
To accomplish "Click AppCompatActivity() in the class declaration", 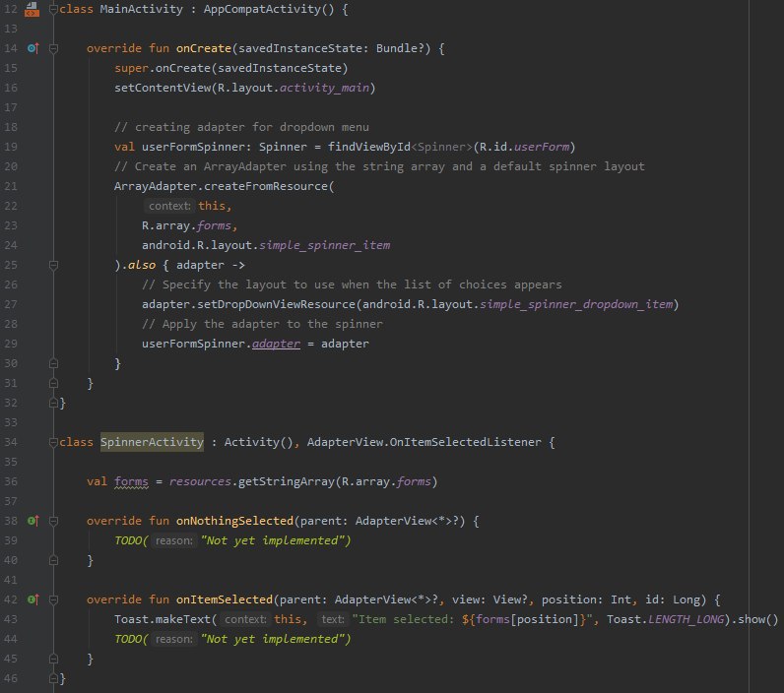I will coord(269,9).
